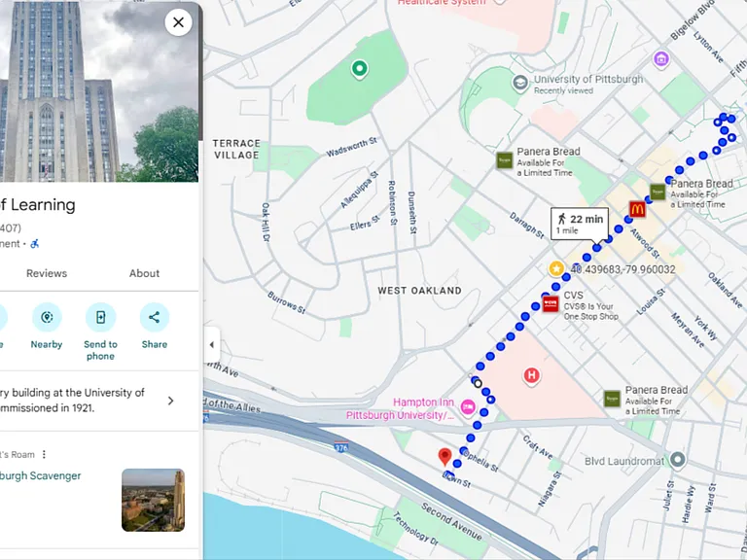The height and width of the screenshot is (560, 747).
Task: Click the Cathedral of Learning photo
Action: [x=99, y=91]
